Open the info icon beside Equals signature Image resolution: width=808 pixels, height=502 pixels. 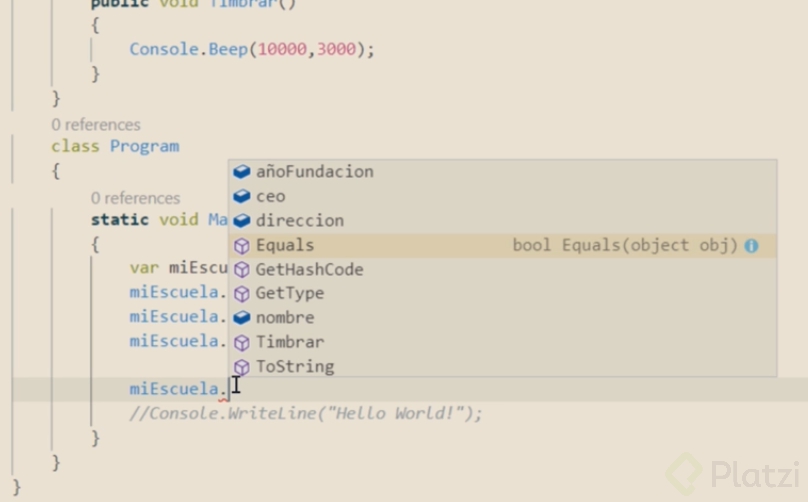coord(751,246)
